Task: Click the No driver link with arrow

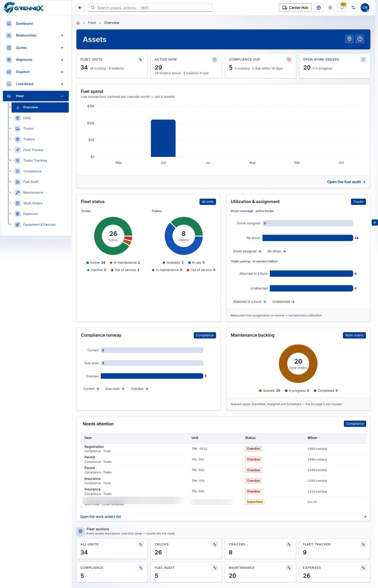Action: coord(276,251)
